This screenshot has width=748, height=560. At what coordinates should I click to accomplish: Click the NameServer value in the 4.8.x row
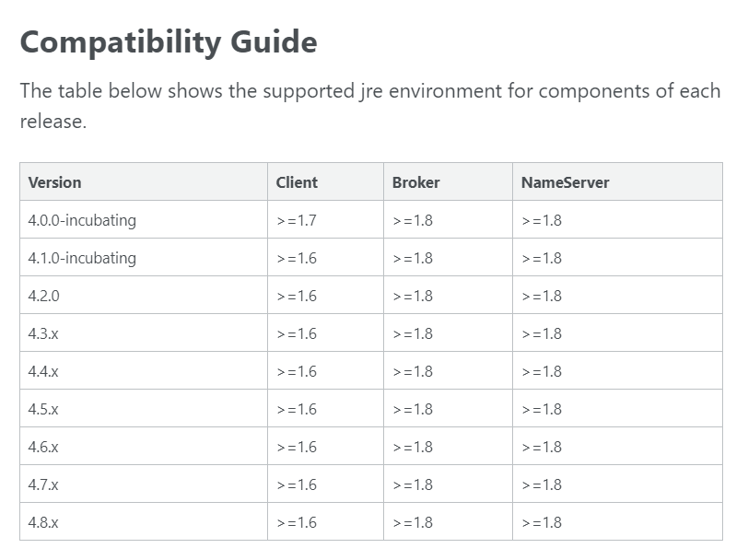pos(541,522)
